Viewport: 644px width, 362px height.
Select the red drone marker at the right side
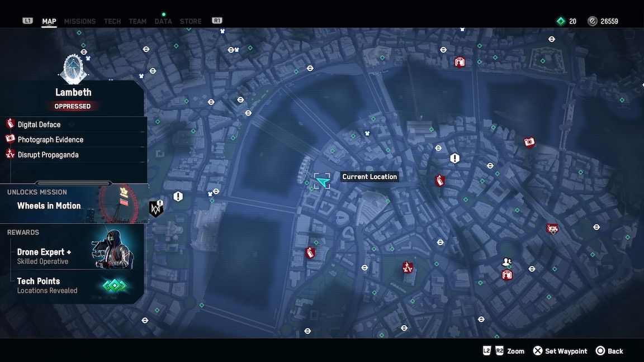(552, 228)
